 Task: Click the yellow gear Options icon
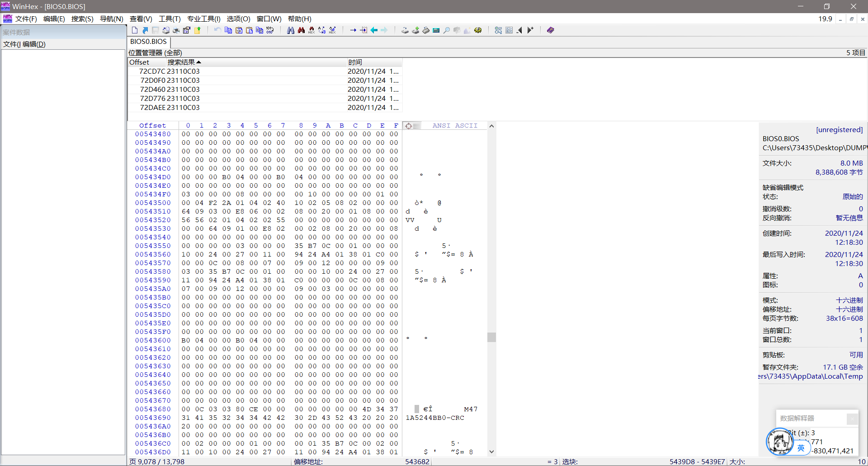coord(478,30)
